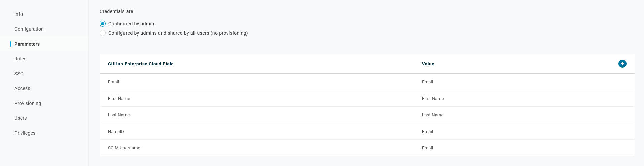The height and width of the screenshot is (166, 644).
Task: Open the SCIM Username parameter row
Action: tap(124, 148)
